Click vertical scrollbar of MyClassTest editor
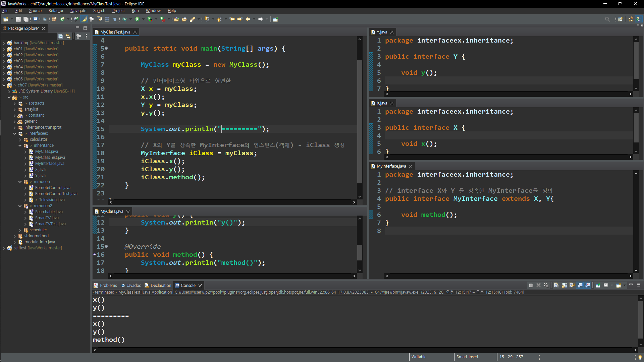This screenshot has height=362, width=644. [x=360, y=121]
